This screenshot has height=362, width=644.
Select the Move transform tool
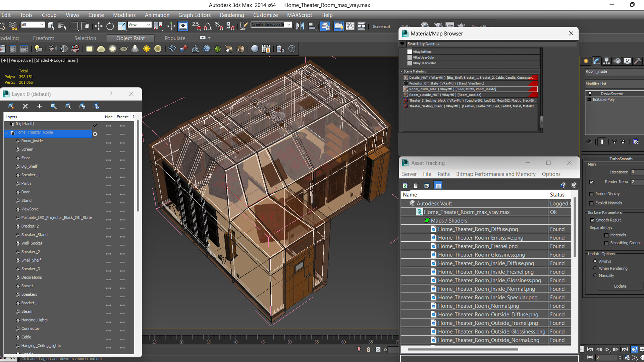(x=99, y=26)
